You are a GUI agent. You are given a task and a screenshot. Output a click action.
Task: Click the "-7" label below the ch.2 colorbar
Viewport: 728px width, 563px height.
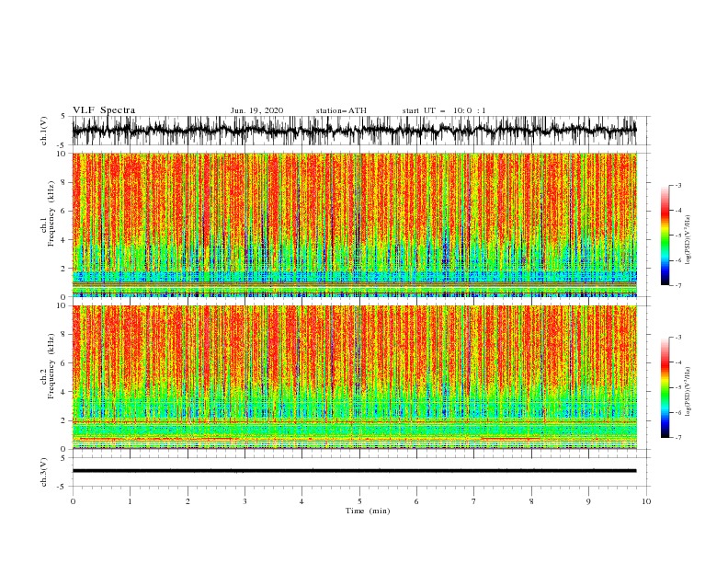(x=678, y=437)
